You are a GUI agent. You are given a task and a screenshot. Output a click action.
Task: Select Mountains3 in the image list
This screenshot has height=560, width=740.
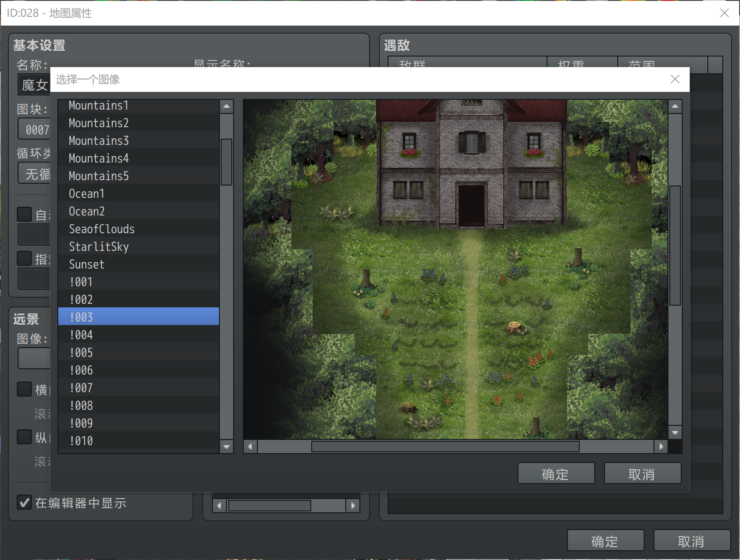click(139, 140)
